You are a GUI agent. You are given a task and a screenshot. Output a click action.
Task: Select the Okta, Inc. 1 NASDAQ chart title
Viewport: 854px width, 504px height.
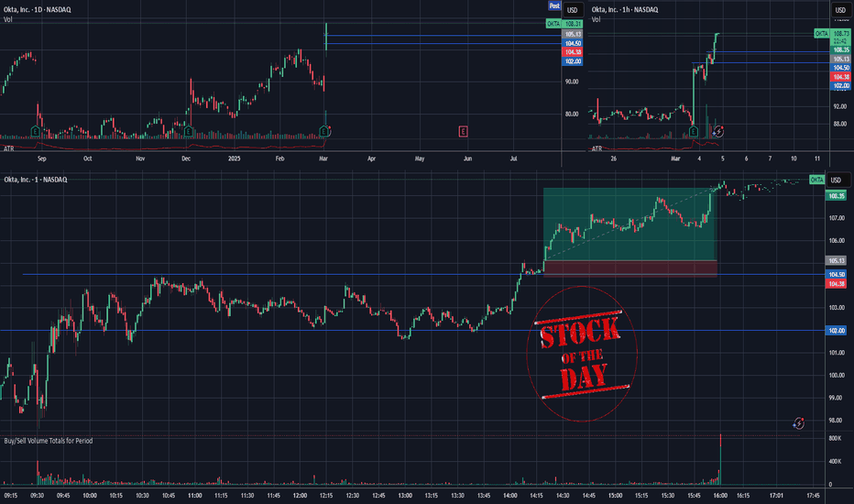point(36,180)
